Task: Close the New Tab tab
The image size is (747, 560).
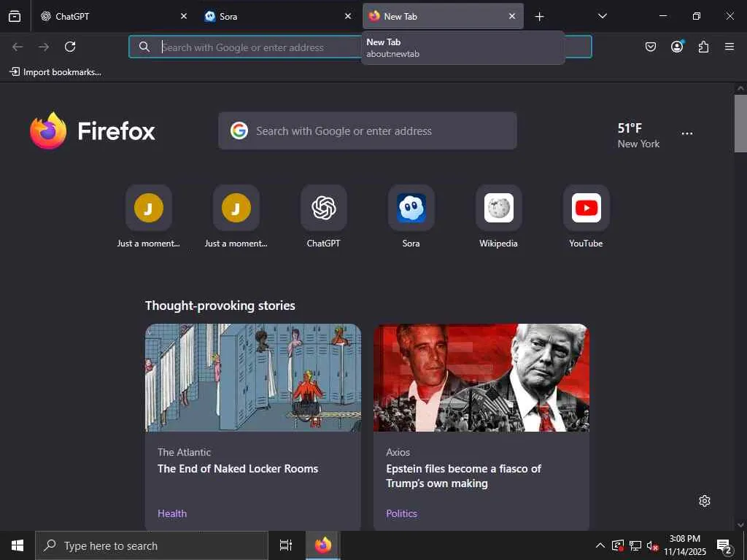Action: pyautogui.click(x=511, y=16)
